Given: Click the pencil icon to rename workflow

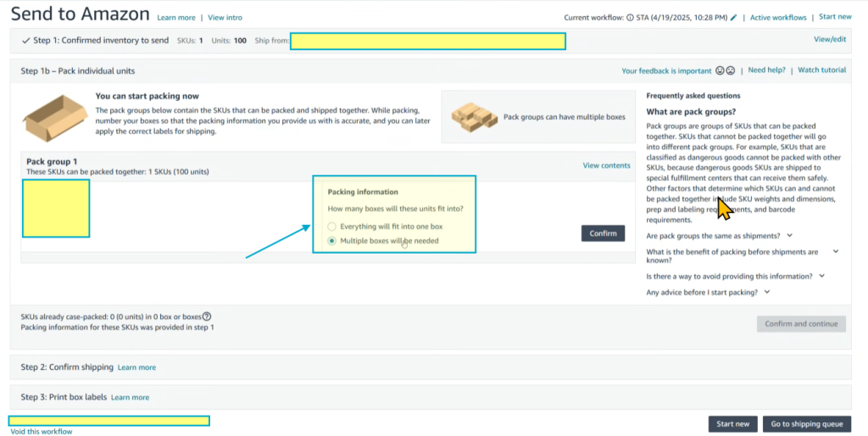Looking at the screenshot, I should [734, 18].
